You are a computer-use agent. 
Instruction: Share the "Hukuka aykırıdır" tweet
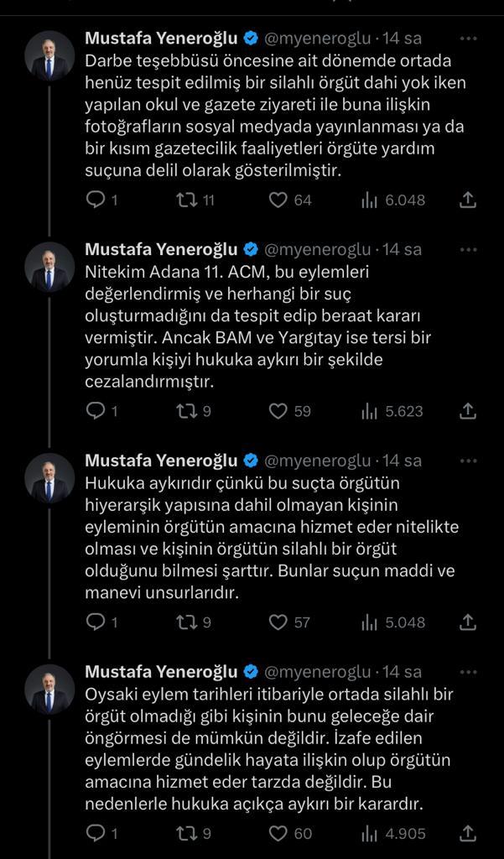coord(469,622)
